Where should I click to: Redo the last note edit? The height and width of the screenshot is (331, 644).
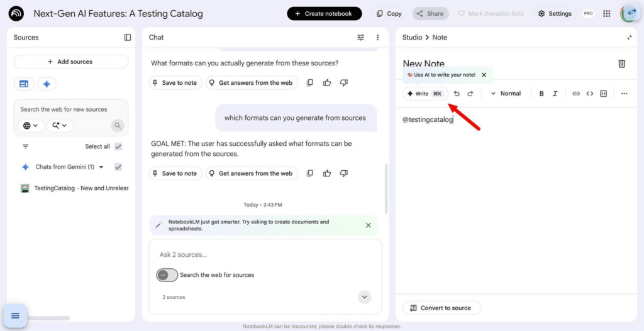click(x=470, y=94)
